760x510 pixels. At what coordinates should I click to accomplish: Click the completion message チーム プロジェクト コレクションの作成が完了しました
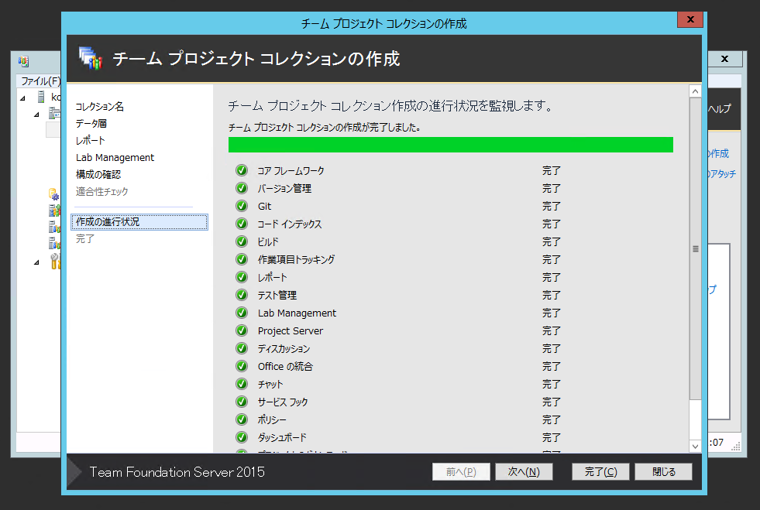pos(324,128)
